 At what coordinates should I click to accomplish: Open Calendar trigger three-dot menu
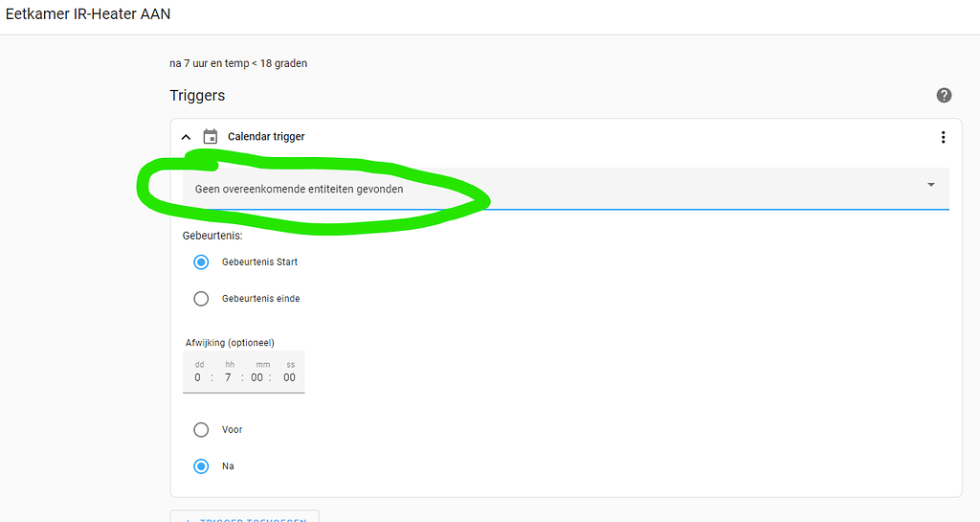(x=943, y=137)
